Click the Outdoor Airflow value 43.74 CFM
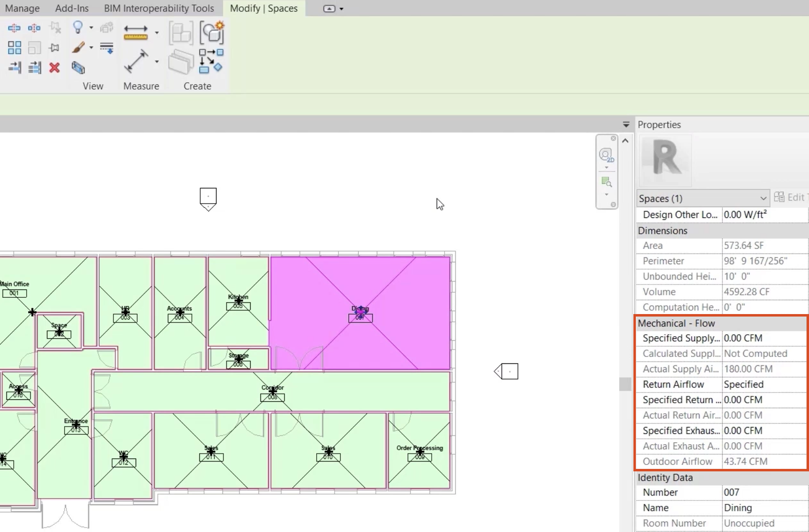Viewport: 809px width, 532px height. [765, 461]
